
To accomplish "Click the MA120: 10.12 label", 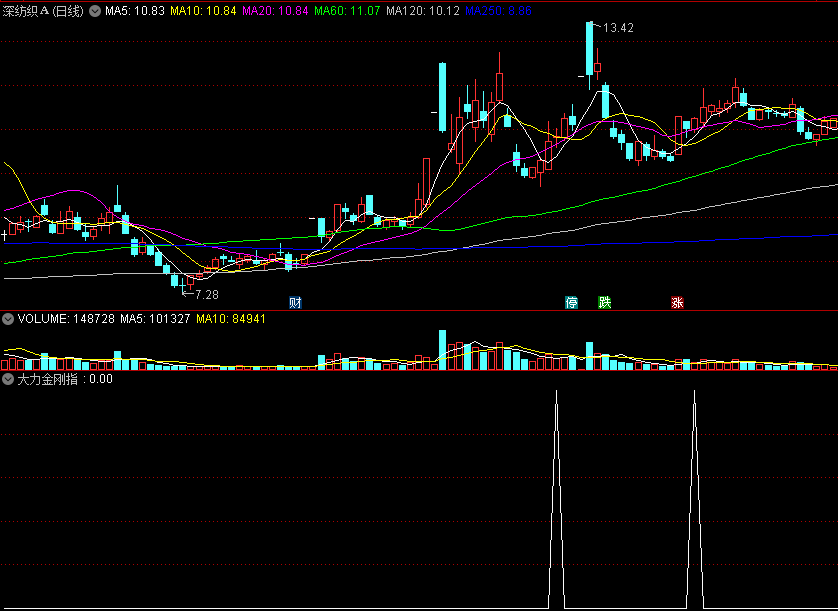I will coord(423,11).
